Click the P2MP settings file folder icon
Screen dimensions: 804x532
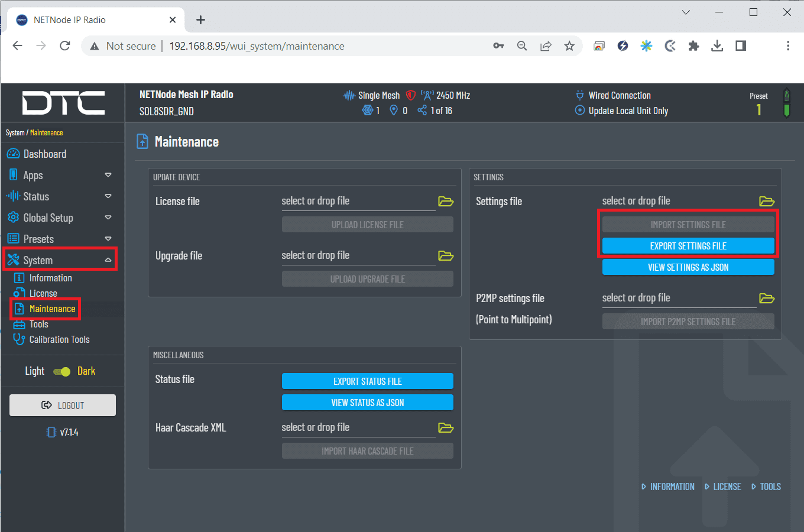click(x=766, y=299)
